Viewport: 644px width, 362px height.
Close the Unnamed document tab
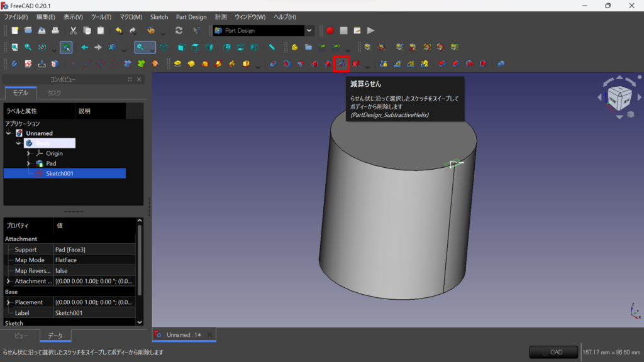210,335
